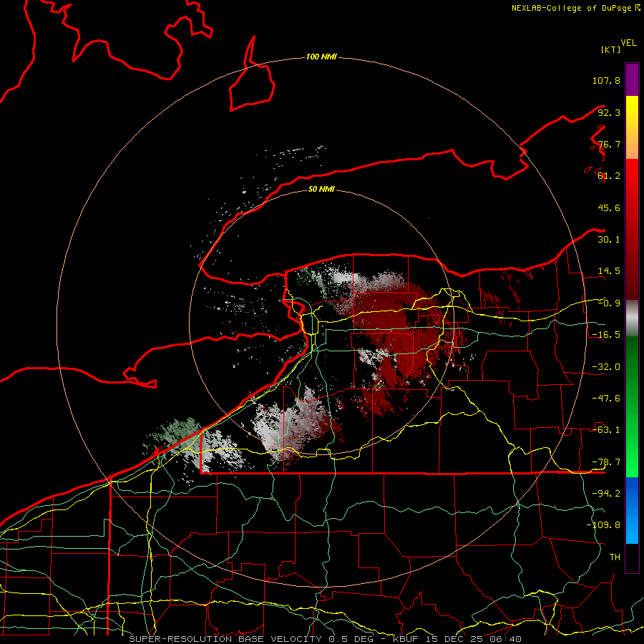Select the 45.6 legend value
644x644 pixels.
[609, 208]
